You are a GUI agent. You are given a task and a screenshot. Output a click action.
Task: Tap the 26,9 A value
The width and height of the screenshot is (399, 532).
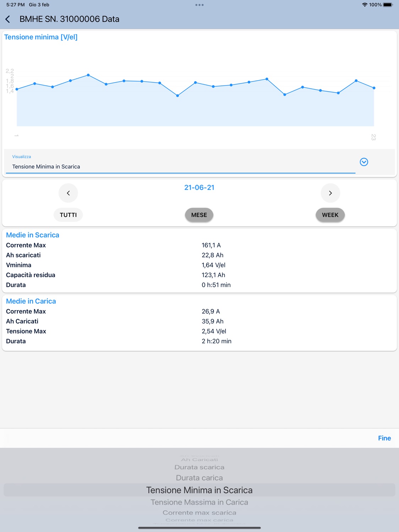[x=211, y=311]
